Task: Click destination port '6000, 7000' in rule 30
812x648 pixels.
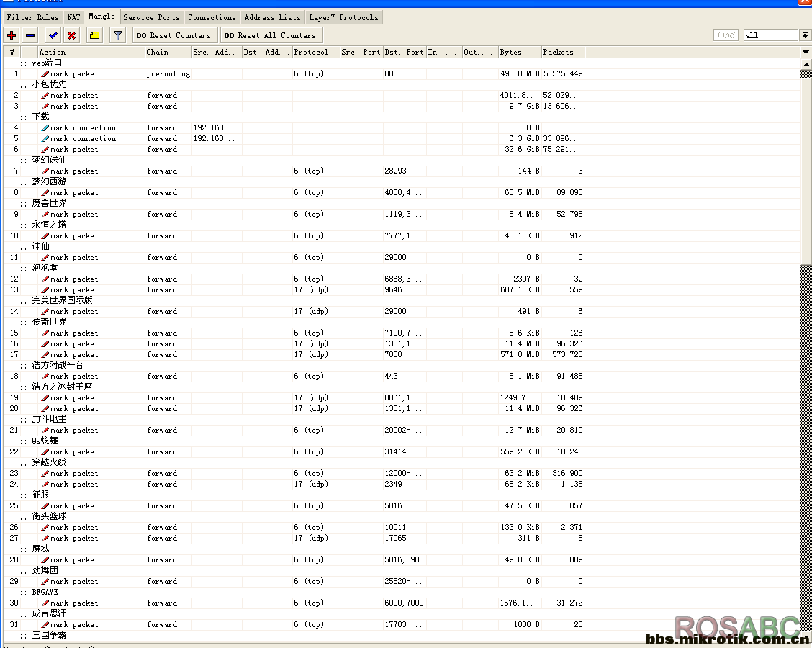Action: [x=404, y=603]
